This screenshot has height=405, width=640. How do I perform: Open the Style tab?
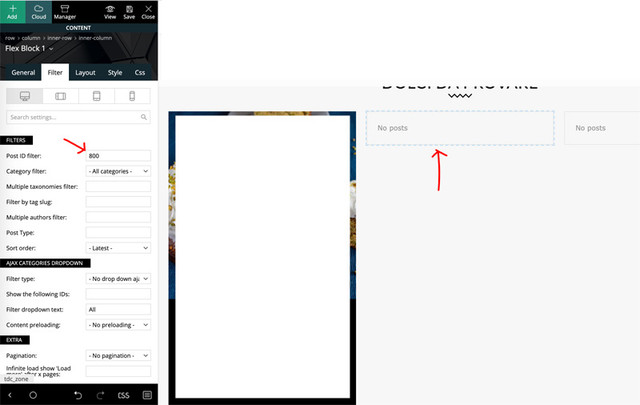pos(115,72)
